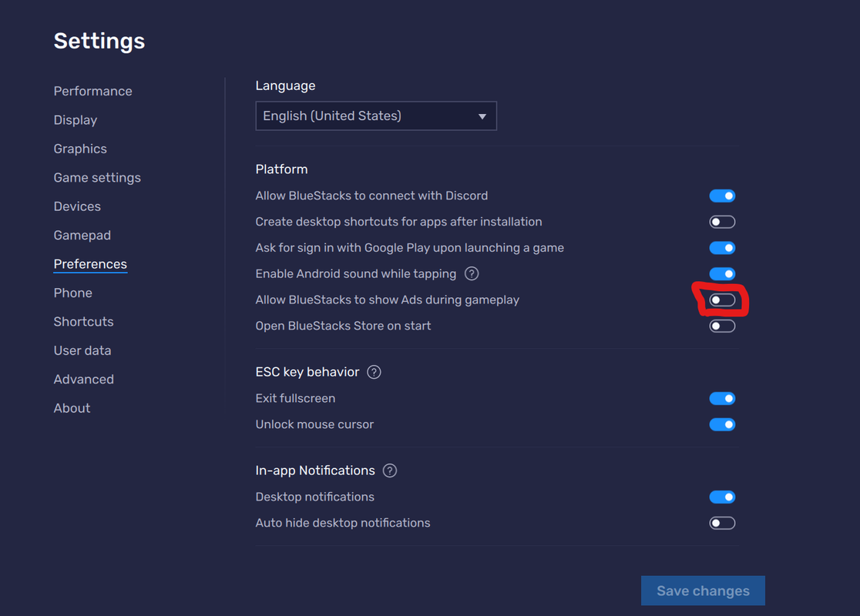Open the About section
The height and width of the screenshot is (616, 860).
point(72,408)
